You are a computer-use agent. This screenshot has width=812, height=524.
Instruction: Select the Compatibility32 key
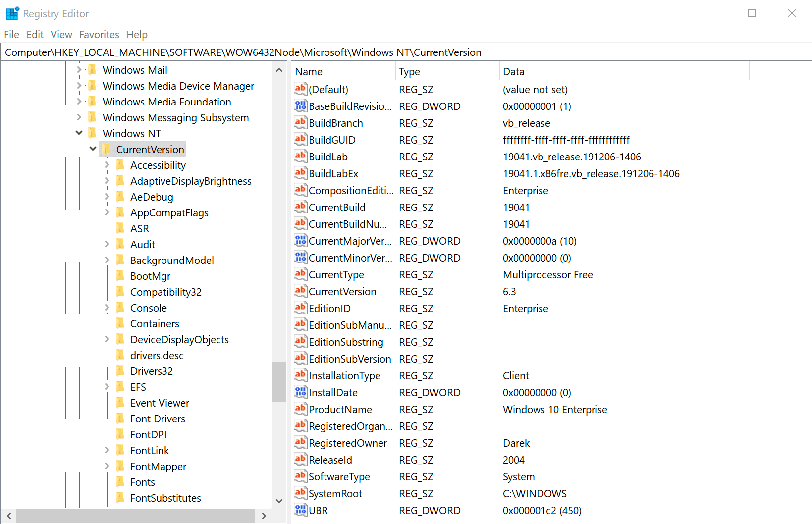pos(166,292)
